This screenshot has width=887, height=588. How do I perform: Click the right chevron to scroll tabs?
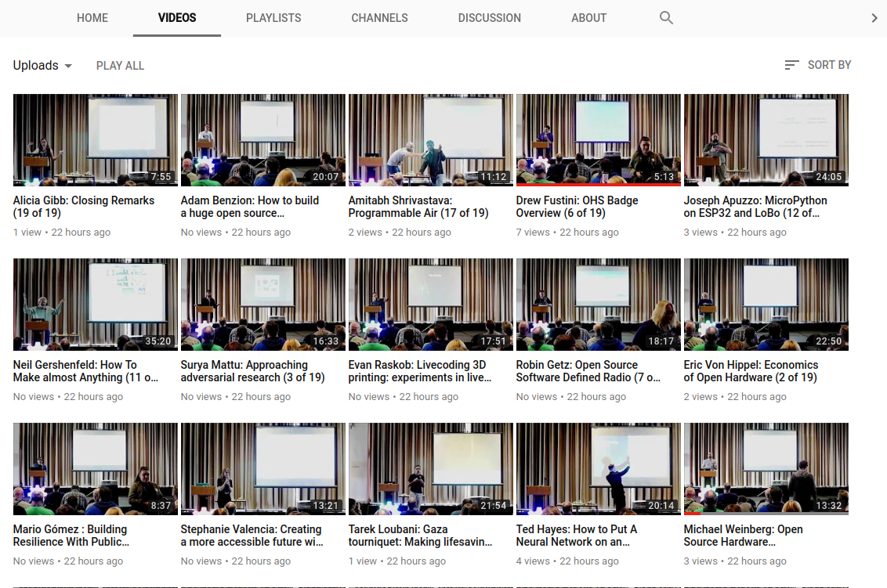coord(874,18)
